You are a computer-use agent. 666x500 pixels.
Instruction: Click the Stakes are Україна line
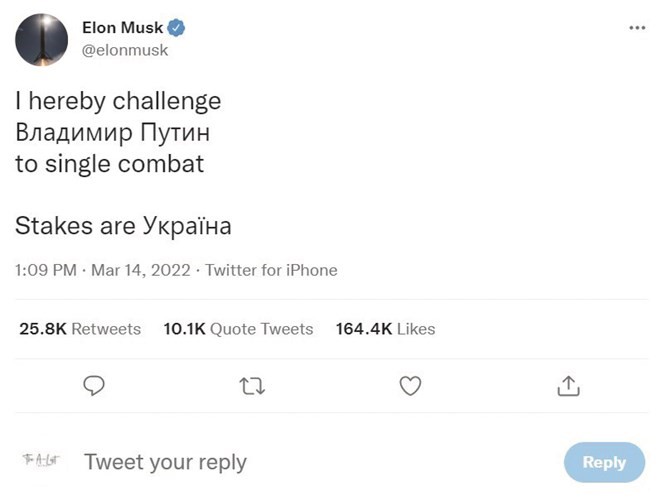[123, 225]
